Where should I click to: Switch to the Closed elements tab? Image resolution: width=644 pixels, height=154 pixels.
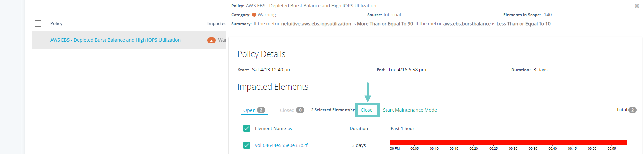[x=292, y=110]
